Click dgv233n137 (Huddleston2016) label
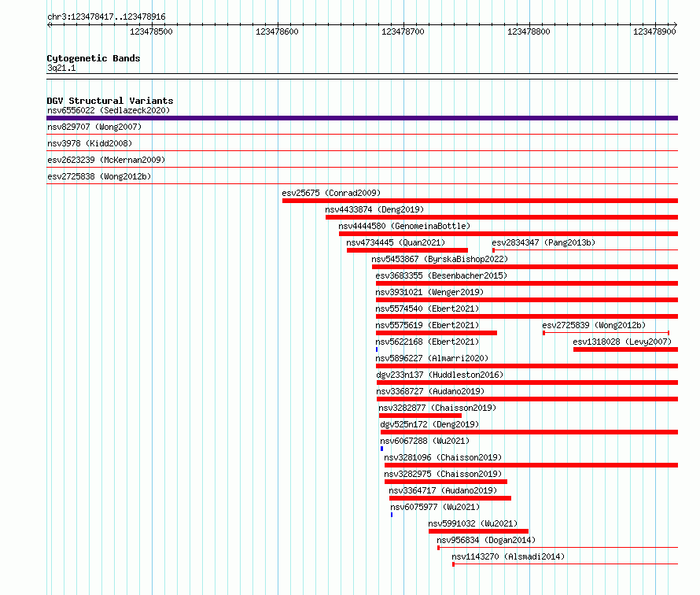 click(440, 375)
